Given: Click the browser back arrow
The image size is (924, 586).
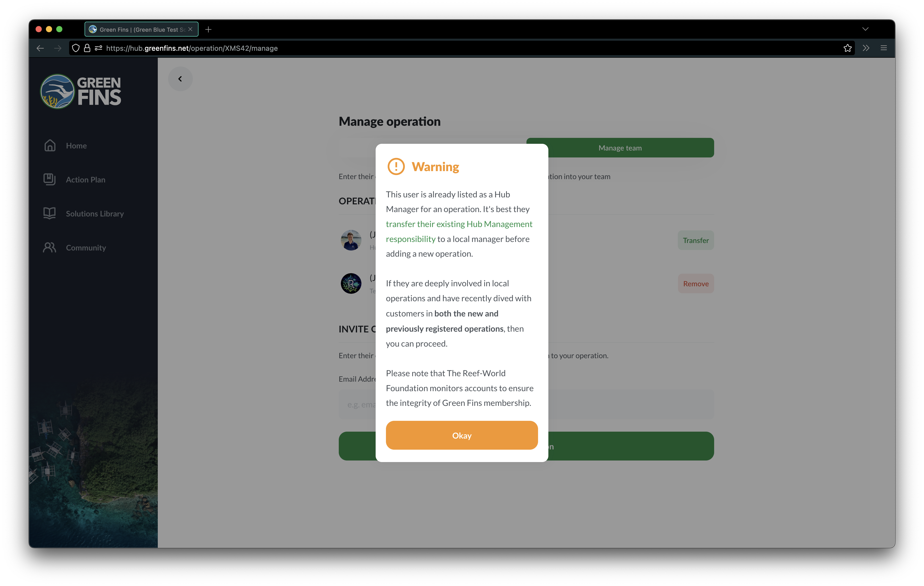Looking at the screenshot, I should (40, 48).
